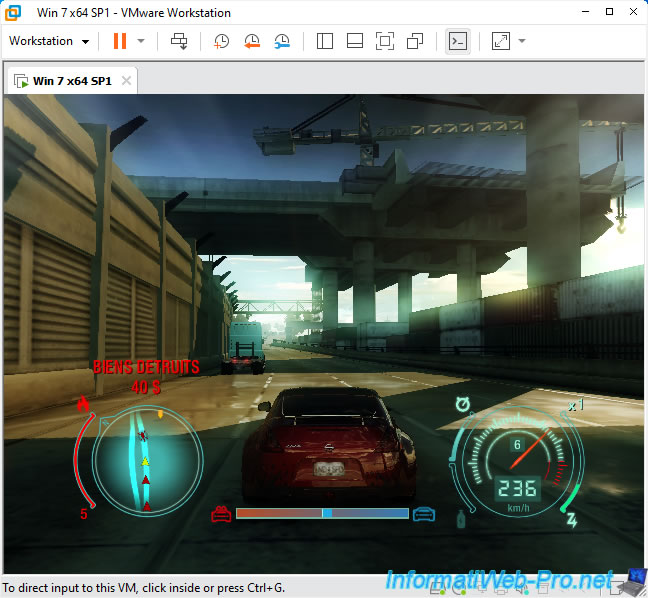The image size is (648, 598).
Task: Click the x1 multiplier text
Action: click(576, 405)
